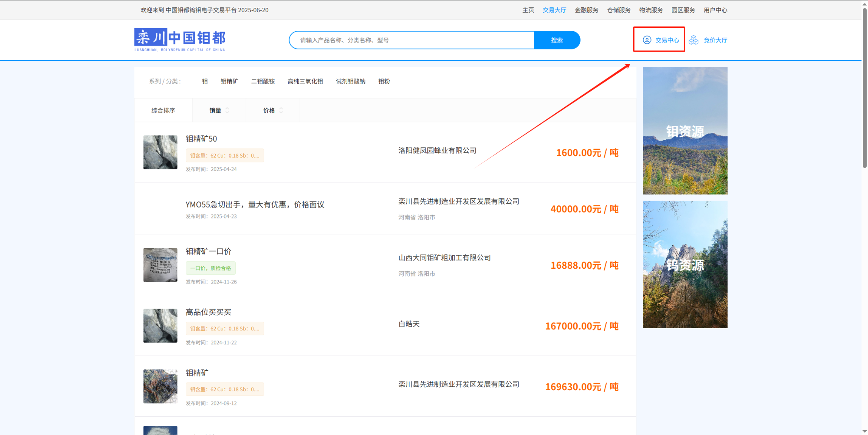868x435 pixels.
Task: Open the 交易大厅 menu item
Action: (554, 10)
